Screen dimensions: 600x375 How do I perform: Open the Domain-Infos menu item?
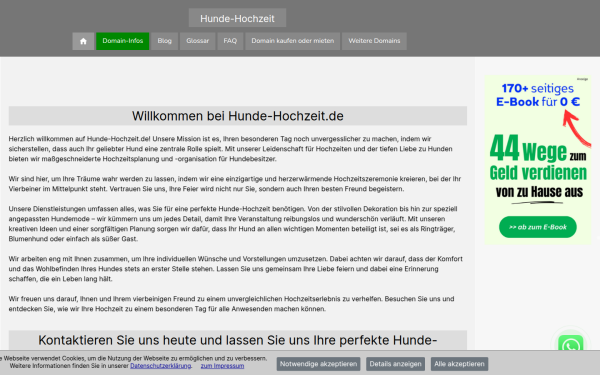click(x=122, y=41)
